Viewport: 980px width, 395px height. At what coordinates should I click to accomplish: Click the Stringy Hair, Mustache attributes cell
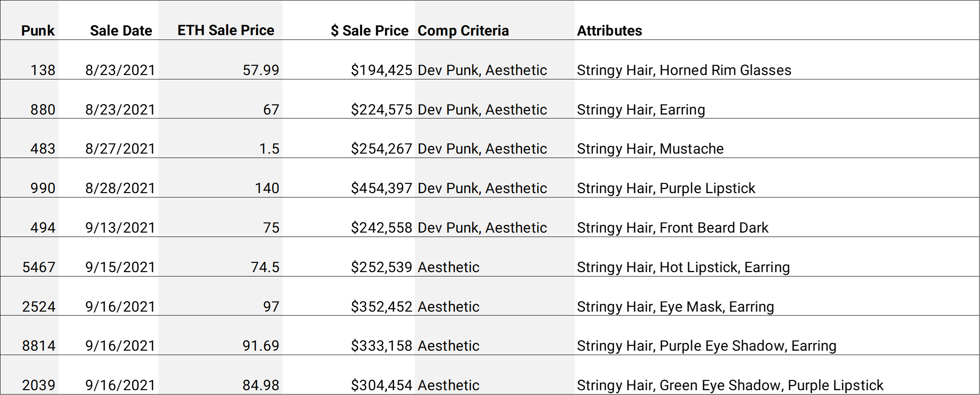pyautogui.click(x=777, y=138)
